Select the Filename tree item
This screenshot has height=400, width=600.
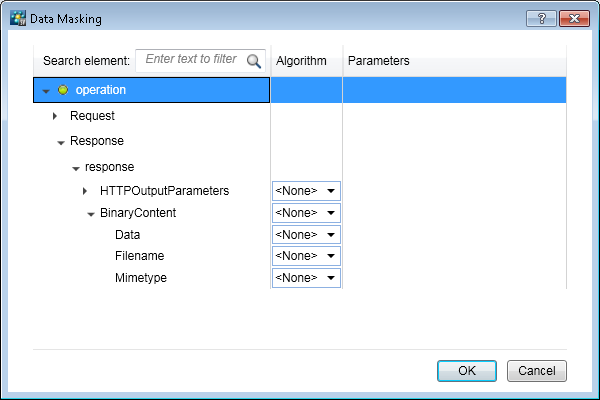pos(139,256)
